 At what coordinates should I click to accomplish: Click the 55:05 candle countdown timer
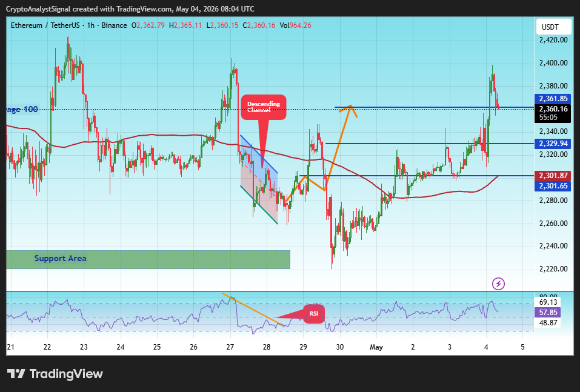pyautogui.click(x=548, y=118)
